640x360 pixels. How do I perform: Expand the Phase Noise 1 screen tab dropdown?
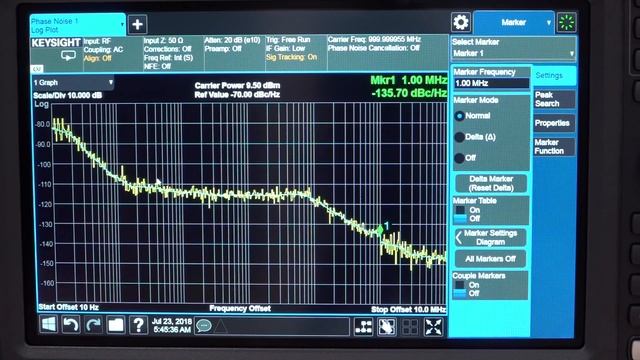click(x=122, y=25)
